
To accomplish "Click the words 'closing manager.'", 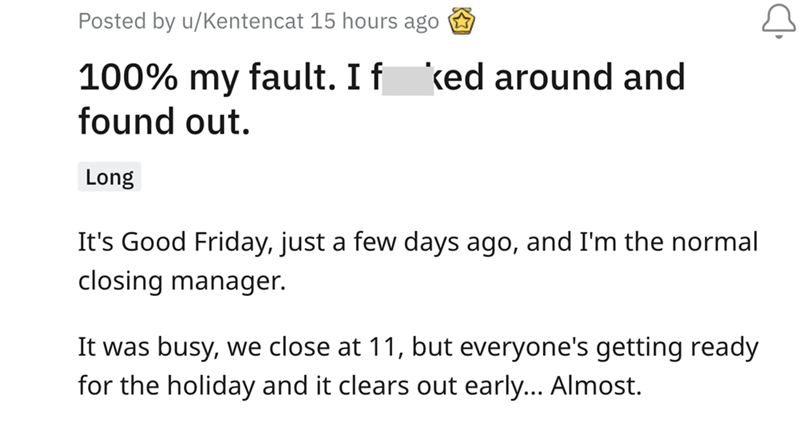I will click(181, 282).
